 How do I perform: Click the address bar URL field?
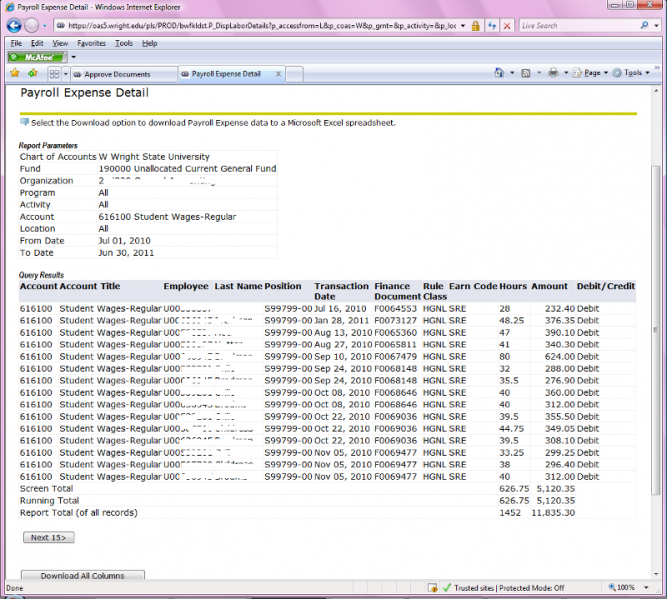point(262,26)
